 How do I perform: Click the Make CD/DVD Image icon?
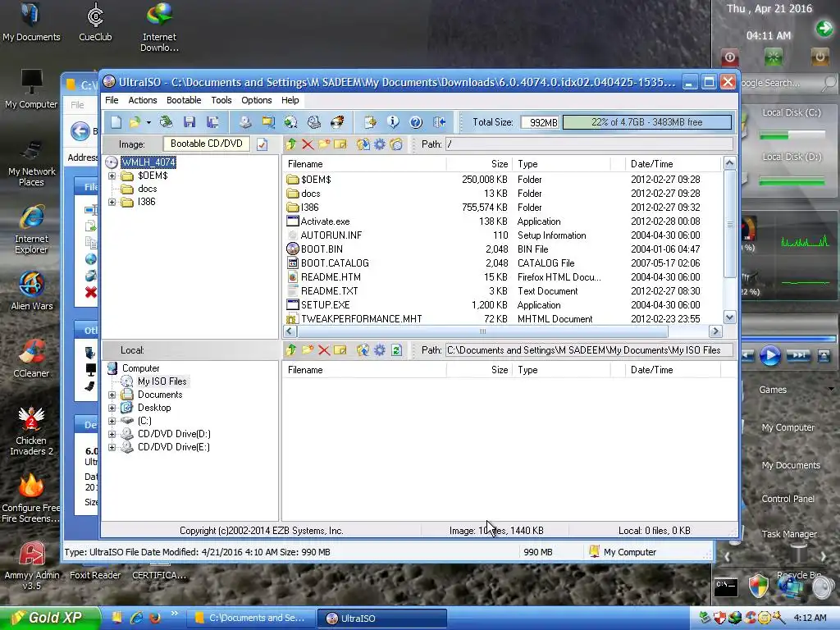(x=244, y=122)
